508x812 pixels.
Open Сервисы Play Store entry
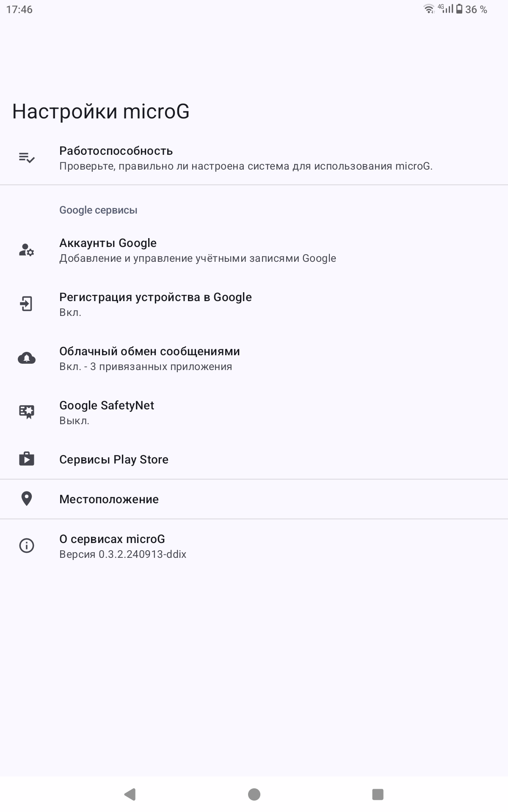click(x=114, y=459)
